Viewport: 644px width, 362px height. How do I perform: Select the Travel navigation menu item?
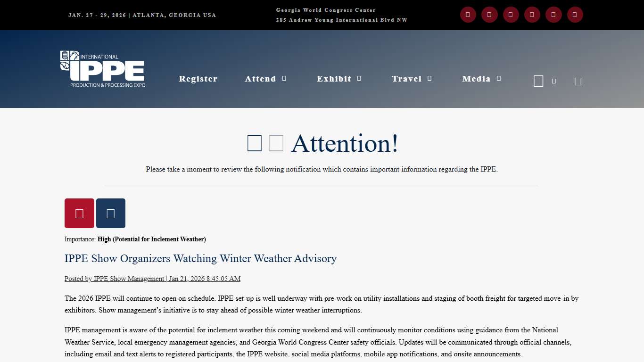click(x=406, y=79)
